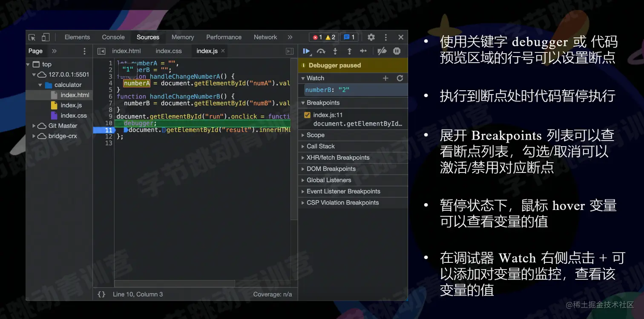
Task: Step out of current function
Action: coord(349,51)
